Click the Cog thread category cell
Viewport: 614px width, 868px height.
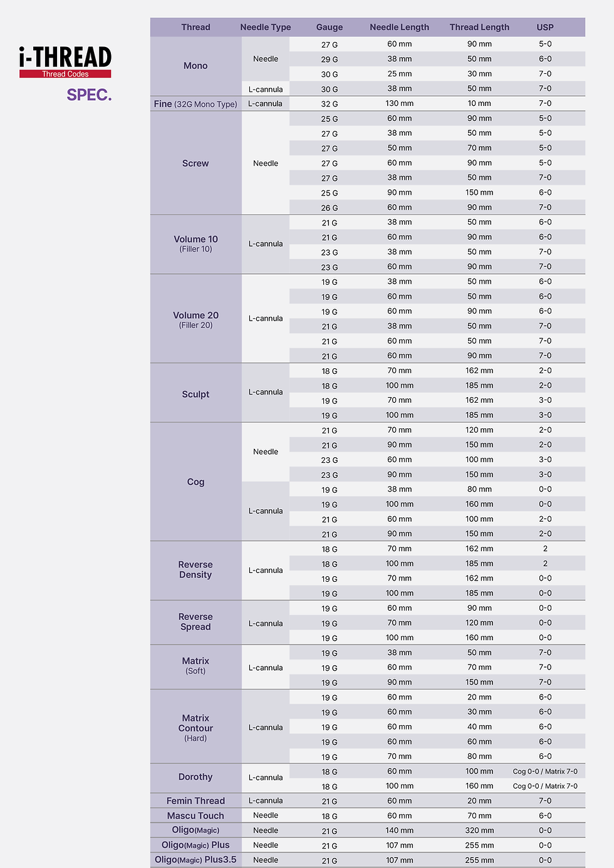pos(195,482)
